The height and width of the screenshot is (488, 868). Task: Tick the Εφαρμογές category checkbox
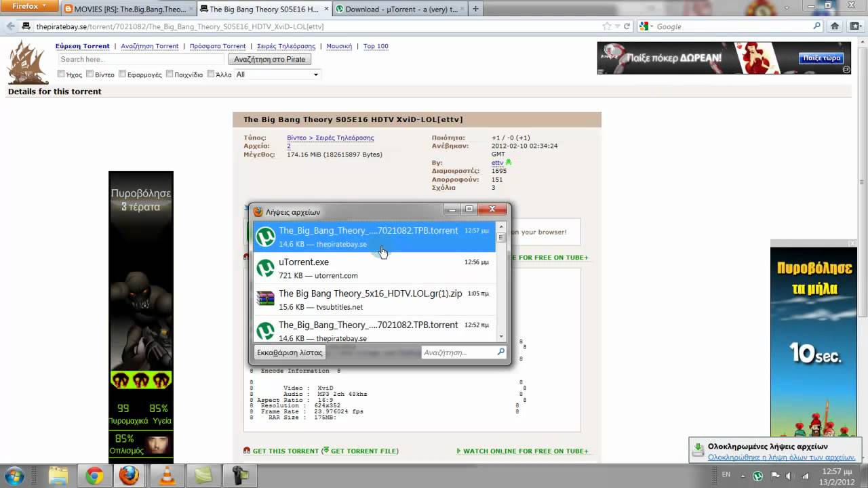[122, 74]
